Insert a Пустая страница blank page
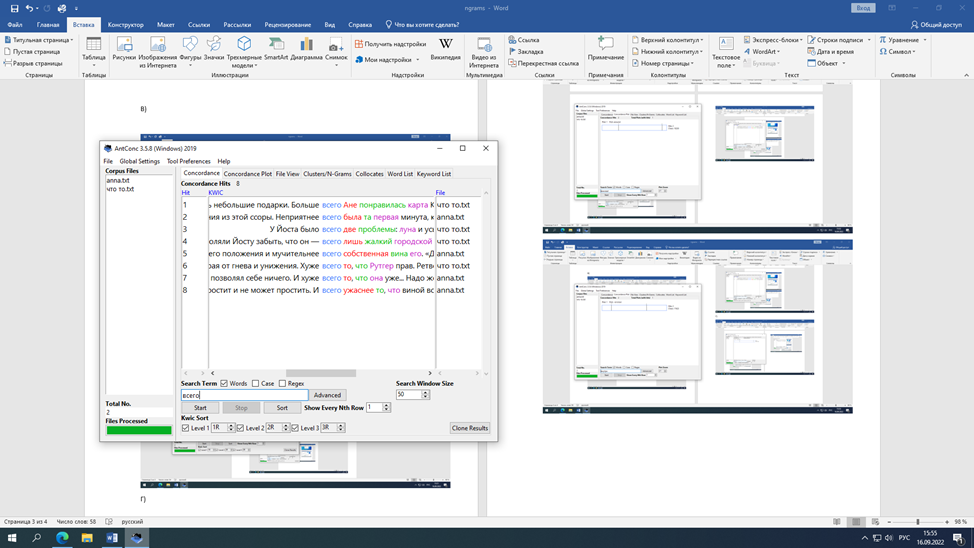This screenshot has width=974, height=548. 32,52
